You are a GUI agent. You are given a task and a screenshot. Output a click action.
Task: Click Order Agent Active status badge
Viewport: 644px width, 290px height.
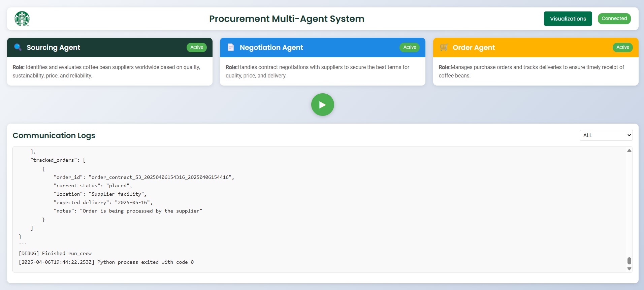point(622,47)
